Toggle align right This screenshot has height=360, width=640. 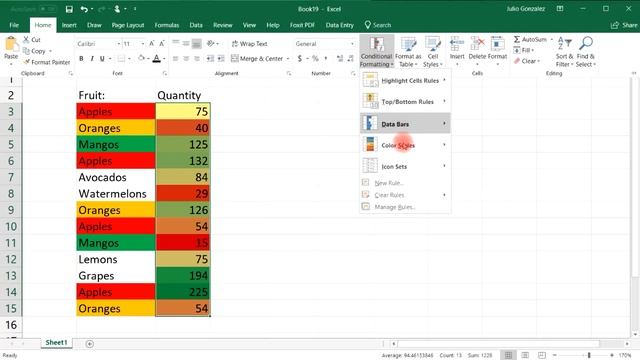(197, 59)
